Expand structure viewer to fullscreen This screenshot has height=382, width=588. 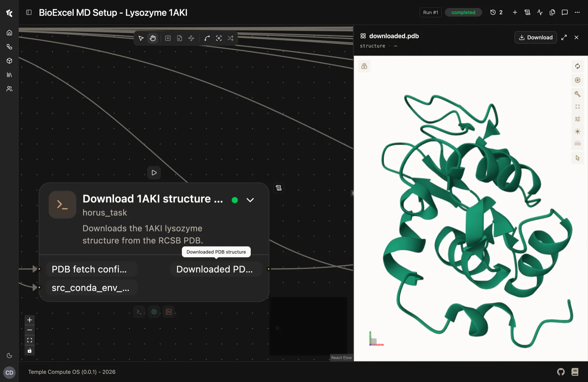564,38
